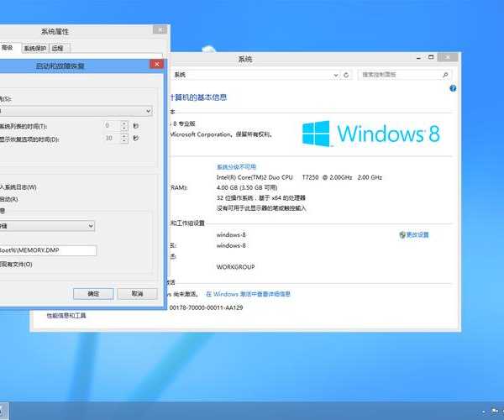Select the 高级 tab
This screenshot has height=420, width=504.
click(9, 48)
